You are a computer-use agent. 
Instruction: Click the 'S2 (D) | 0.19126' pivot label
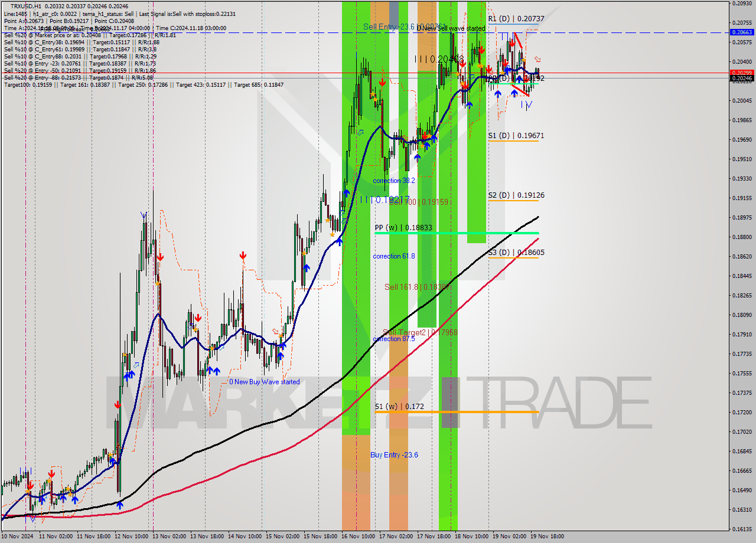[x=516, y=195]
